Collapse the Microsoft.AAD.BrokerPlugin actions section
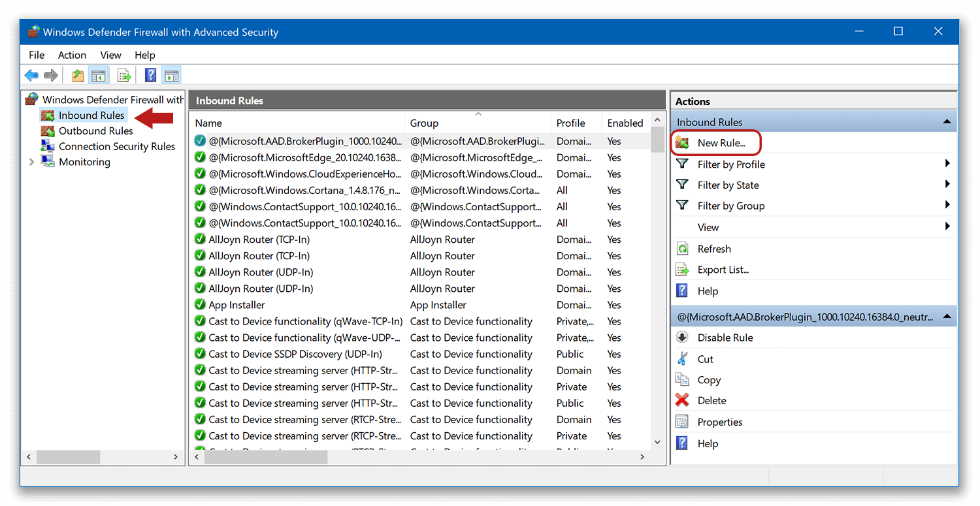This screenshot has height=506, width=980. [946, 317]
